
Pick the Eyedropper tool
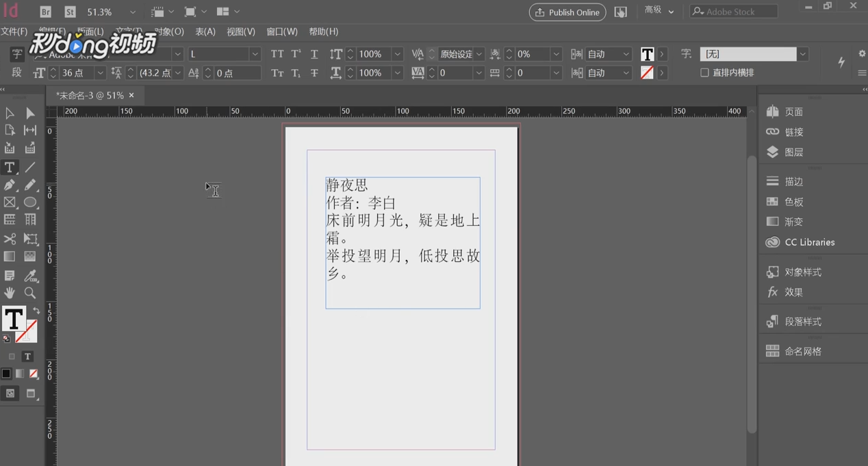click(x=30, y=276)
